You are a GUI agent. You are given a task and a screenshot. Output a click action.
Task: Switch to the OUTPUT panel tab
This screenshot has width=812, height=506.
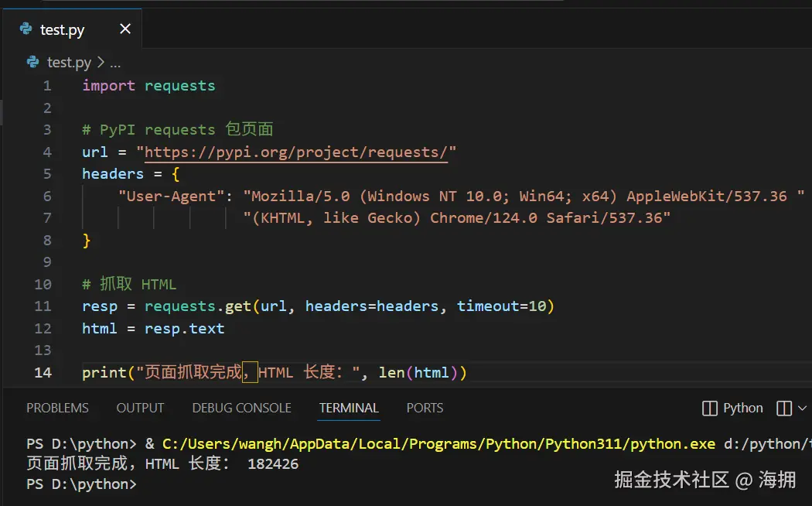click(140, 408)
